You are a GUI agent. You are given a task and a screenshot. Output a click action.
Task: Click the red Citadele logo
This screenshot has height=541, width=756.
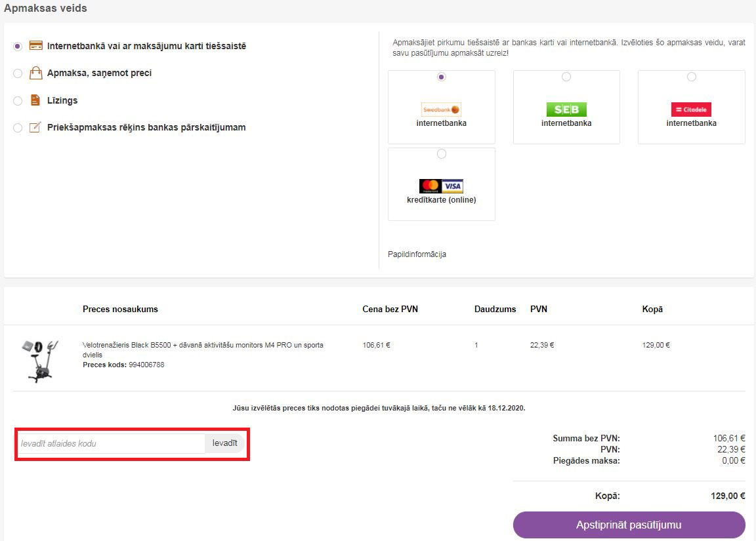click(x=692, y=110)
